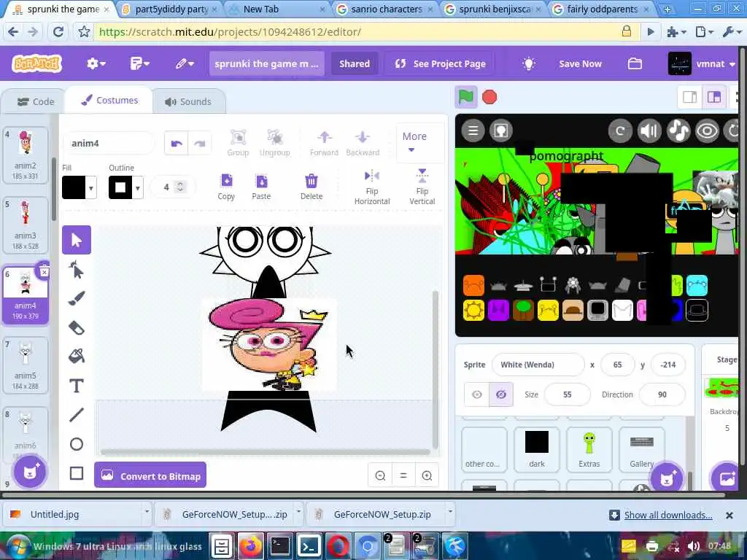Show the sprite with eye toggle

pos(477,394)
